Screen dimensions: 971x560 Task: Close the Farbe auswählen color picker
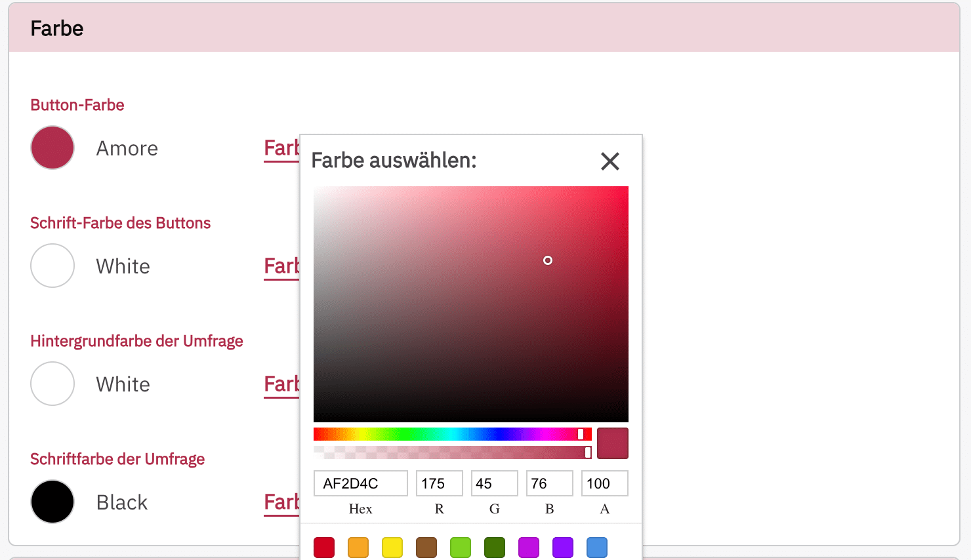610,161
